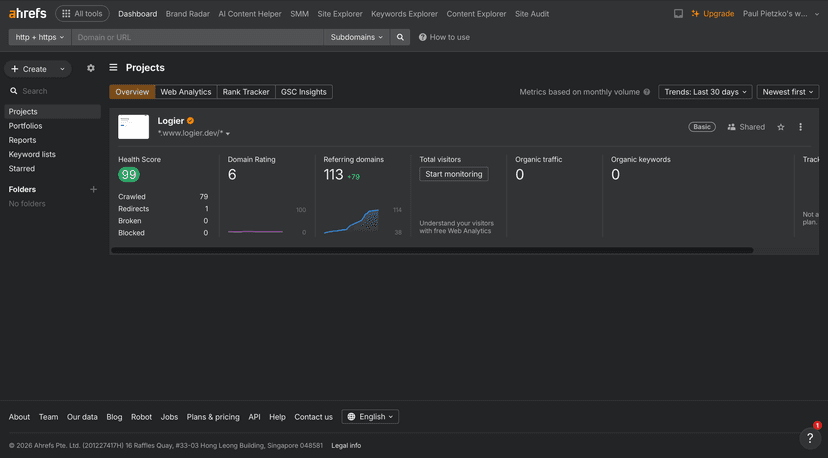Select Projects in the sidebar
828x458 pixels.
tap(52, 111)
